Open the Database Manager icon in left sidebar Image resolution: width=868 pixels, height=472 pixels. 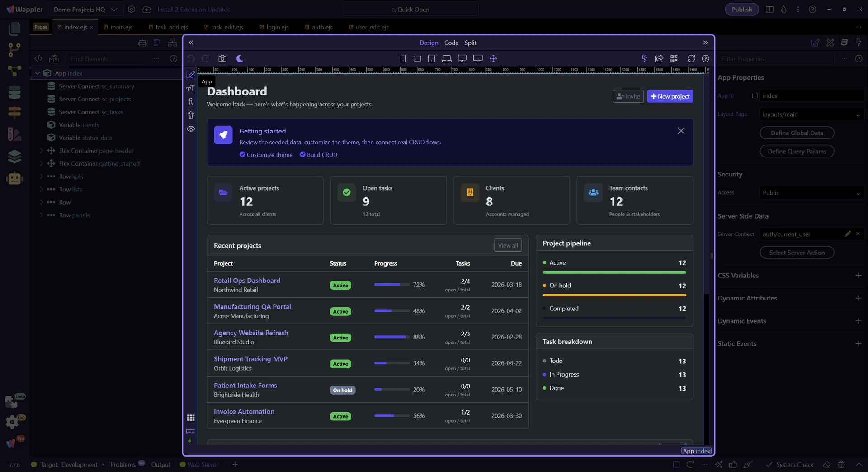(14, 92)
